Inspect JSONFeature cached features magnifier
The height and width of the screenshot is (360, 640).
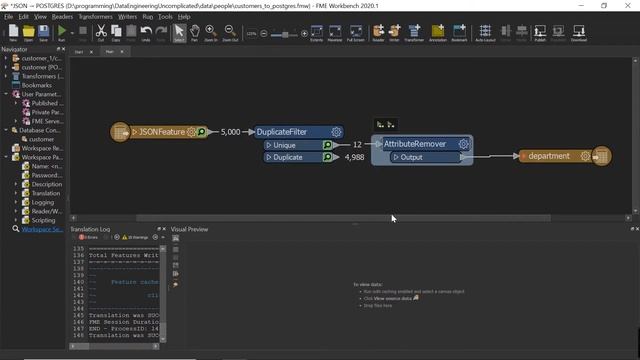pos(202,132)
